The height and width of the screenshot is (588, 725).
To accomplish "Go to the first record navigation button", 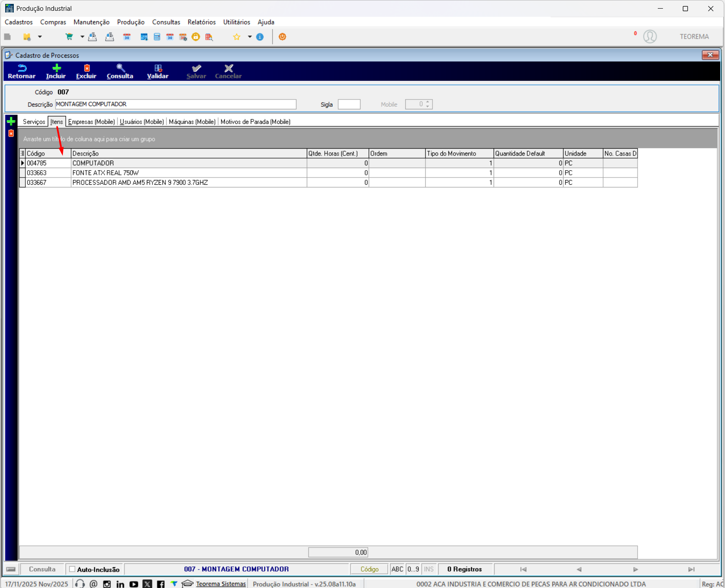I will [x=523, y=569].
